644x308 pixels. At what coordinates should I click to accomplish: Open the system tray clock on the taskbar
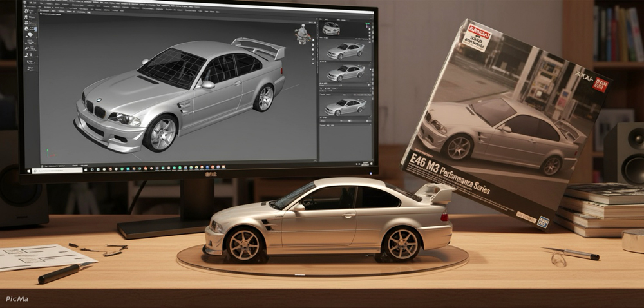tap(366, 164)
